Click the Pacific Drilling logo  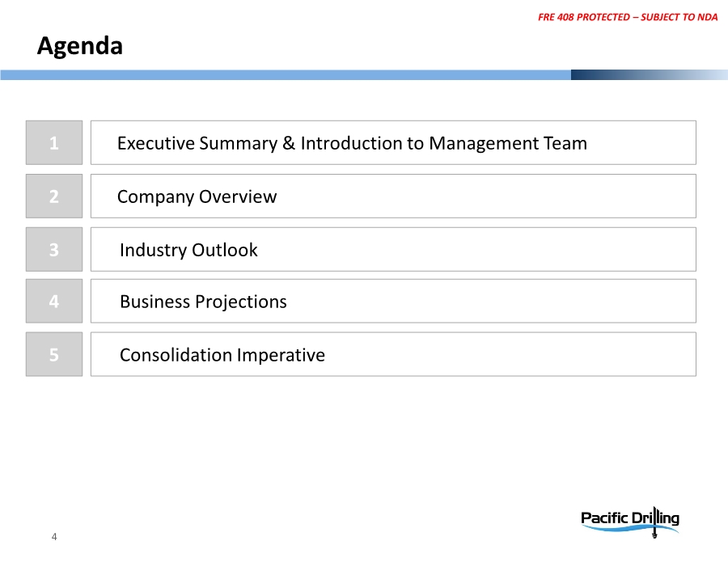tap(630, 520)
